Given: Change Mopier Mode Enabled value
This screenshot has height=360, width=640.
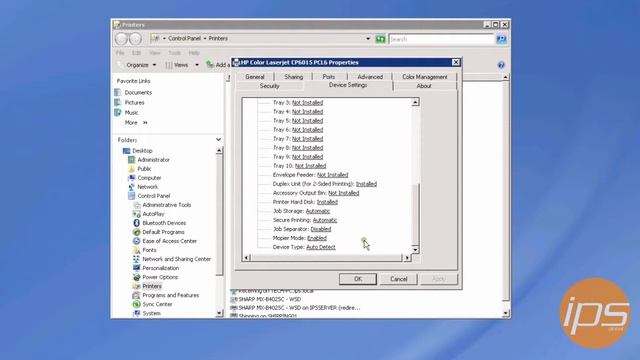Looking at the screenshot, I should point(317,238).
